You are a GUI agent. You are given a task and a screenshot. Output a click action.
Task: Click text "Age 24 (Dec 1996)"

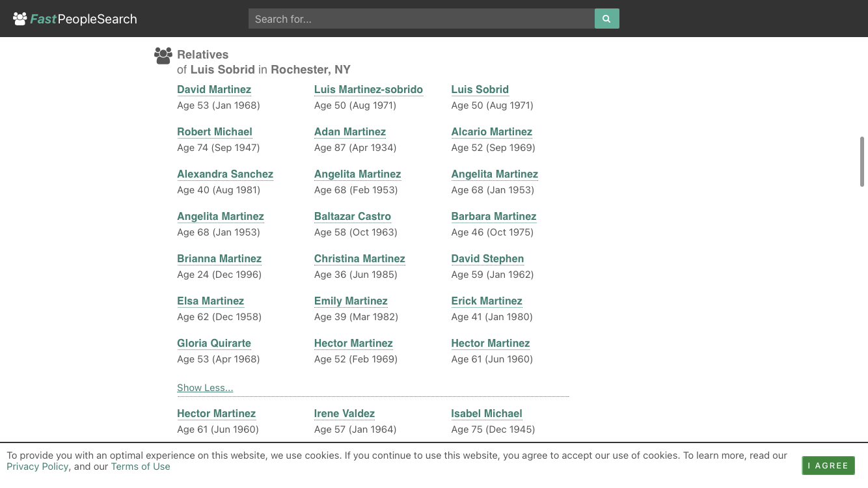click(x=219, y=275)
